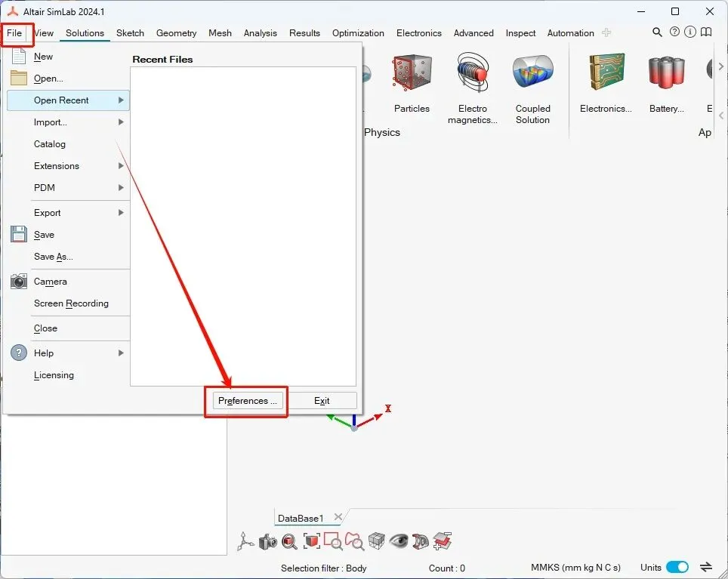Expand the Open Recent submenu arrow
The width and height of the screenshot is (728, 579).
[x=121, y=100]
